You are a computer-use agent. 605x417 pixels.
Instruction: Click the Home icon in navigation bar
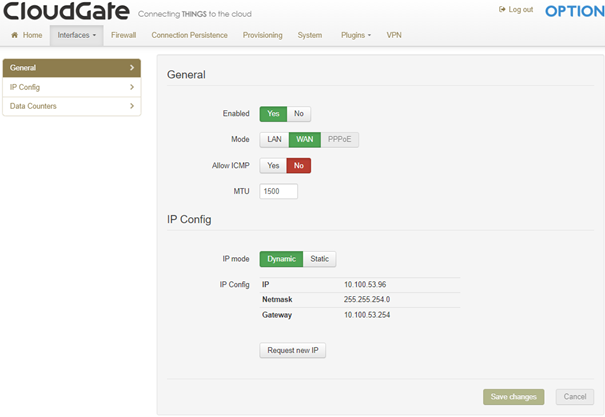pyautogui.click(x=15, y=35)
